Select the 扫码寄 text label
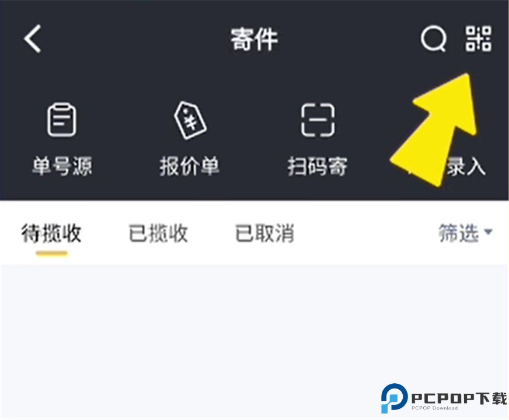 [x=318, y=166]
